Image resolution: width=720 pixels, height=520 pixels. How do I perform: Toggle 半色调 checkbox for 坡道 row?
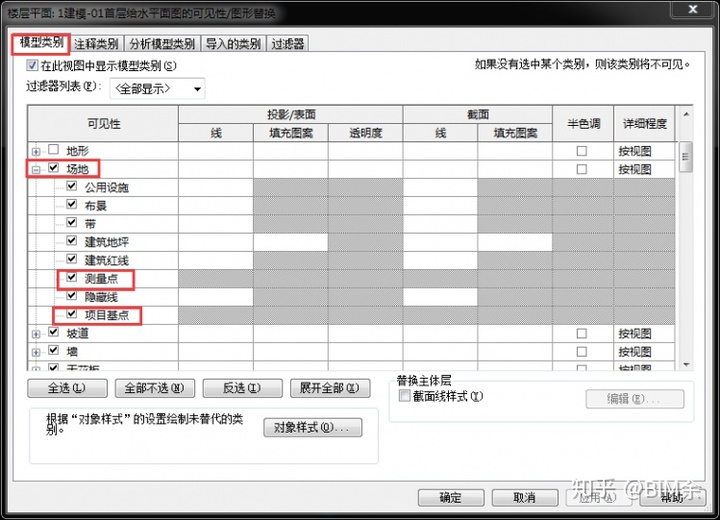(582, 333)
